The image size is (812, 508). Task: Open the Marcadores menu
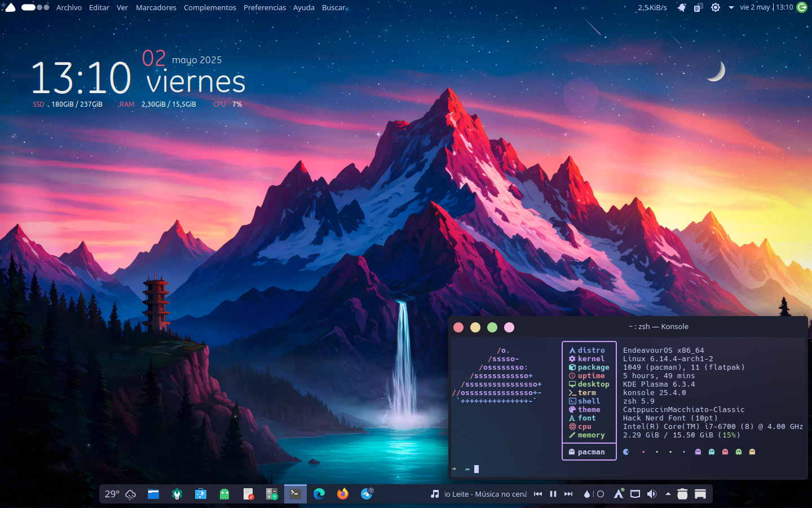[x=156, y=7]
